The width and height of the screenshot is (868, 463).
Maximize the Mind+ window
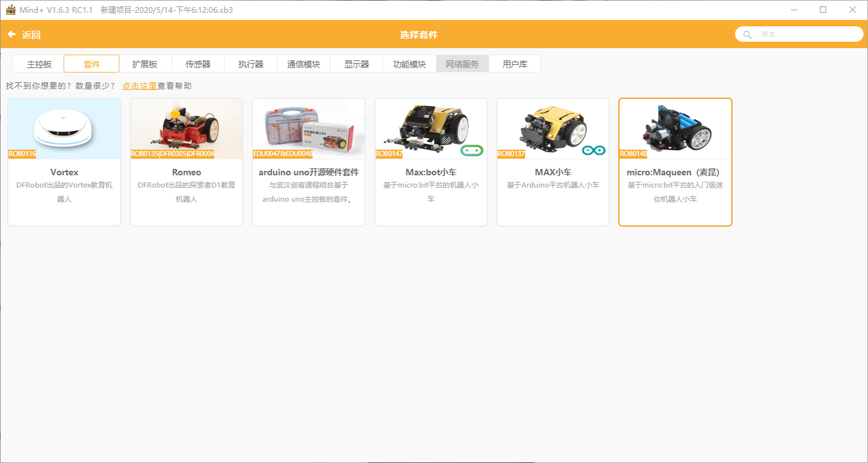[823, 10]
